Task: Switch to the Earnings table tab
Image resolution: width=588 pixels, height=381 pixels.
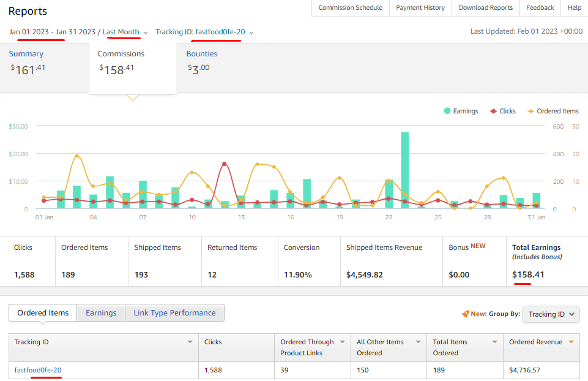Action: point(101,312)
